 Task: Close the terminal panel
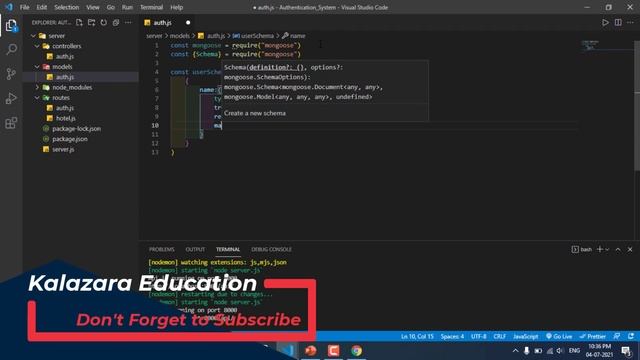pos(630,249)
